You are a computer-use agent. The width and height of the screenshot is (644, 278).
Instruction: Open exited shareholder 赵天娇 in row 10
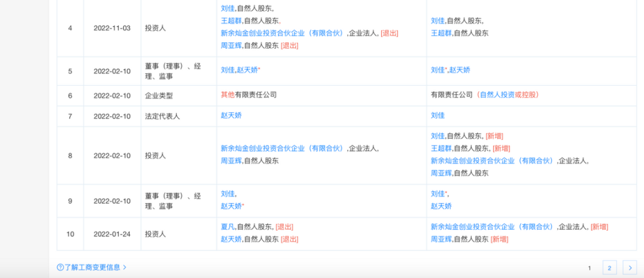231,239
